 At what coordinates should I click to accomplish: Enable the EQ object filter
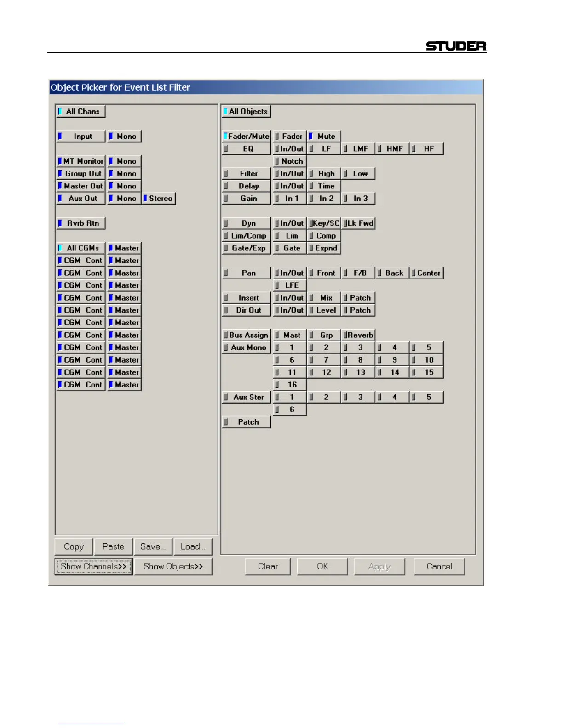pos(246,149)
